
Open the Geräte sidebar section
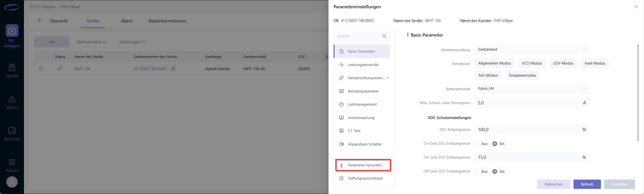(x=12, y=71)
